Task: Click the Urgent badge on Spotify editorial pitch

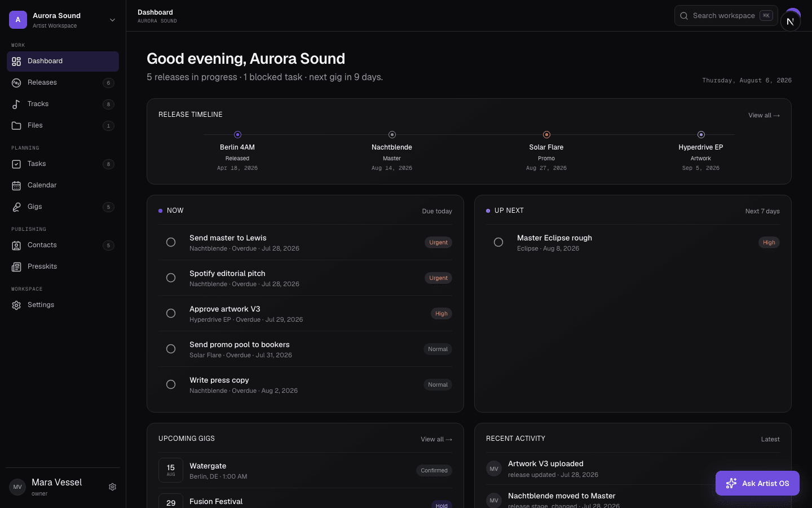Action: [x=438, y=278]
